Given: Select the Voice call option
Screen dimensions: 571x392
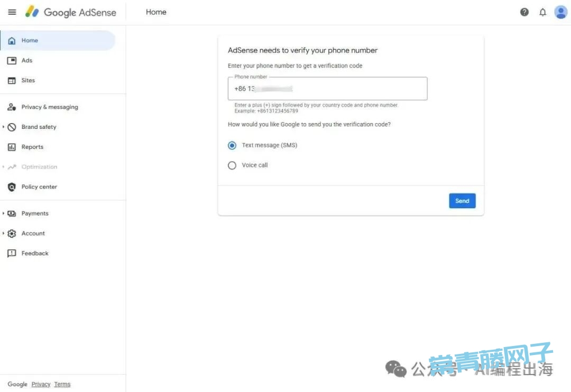Looking at the screenshot, I should point(232,165).
